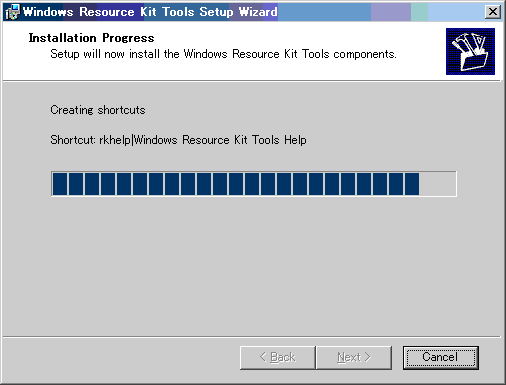Click the disabled Next button
This screenshot has width=506, height=385.
pyautogui.click(x=354, y=357)
